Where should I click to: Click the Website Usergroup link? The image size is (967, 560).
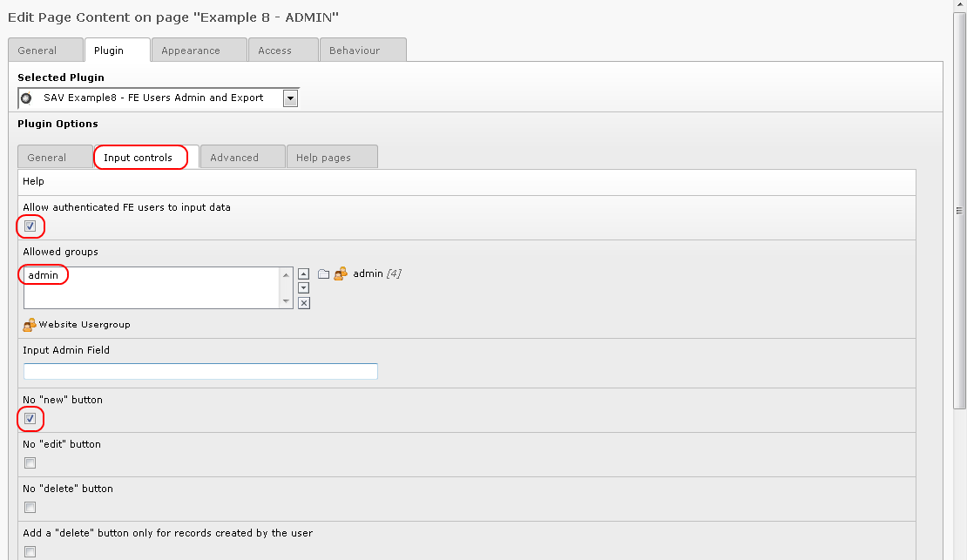pyautogui.click(x=85, y=324)
